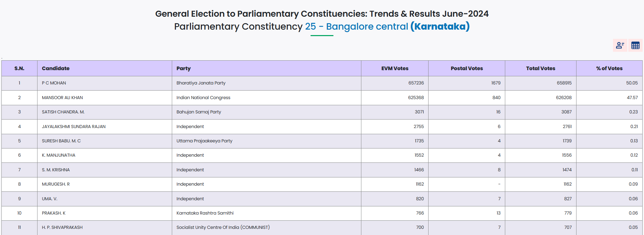Select the Karnataka Rashtra Samithi cell

pyautogui.click(x=205, y=213)
